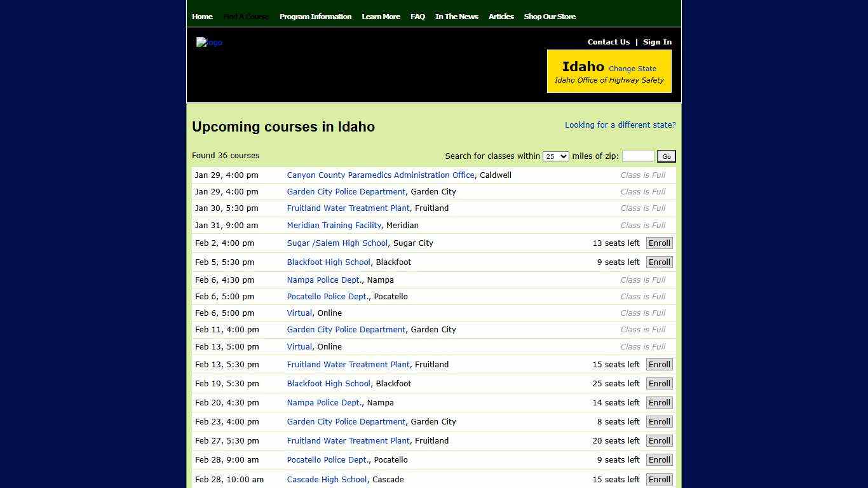Expand the miles radius dropdown
This screenshot has width=868, height=488.
point(555,156)
